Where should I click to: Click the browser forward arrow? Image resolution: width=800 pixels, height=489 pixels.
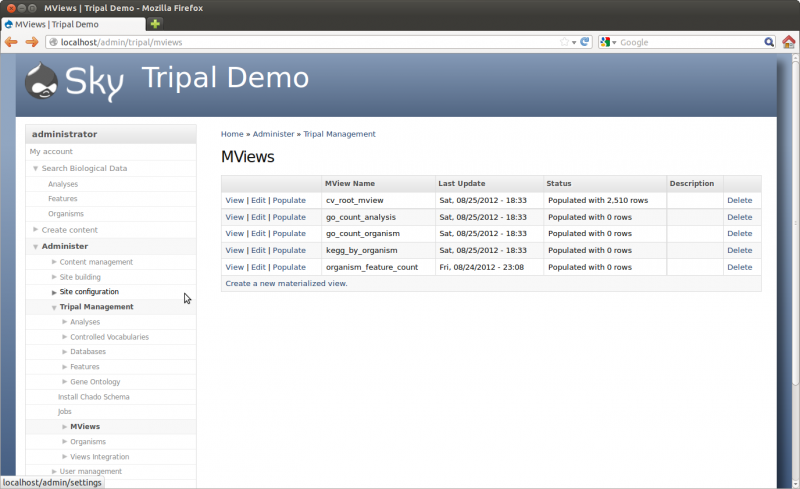point(32,42)
